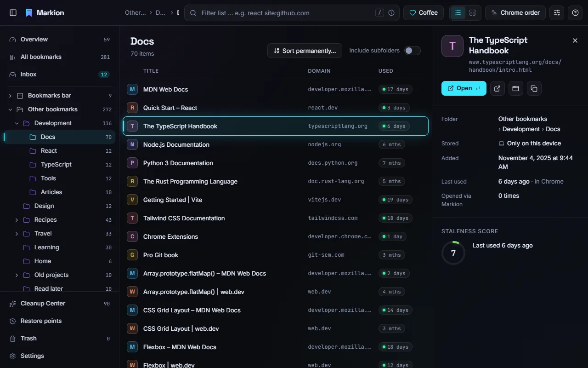This screenshot has width=588, height=368.
Task: Open the Chrome order sort dropdown
Action: point(515,13)
